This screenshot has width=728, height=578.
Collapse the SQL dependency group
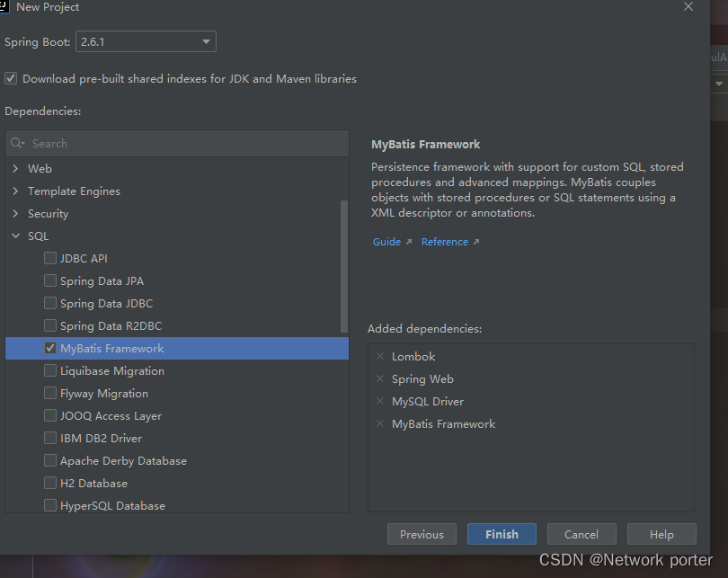(x=15, y=236)
